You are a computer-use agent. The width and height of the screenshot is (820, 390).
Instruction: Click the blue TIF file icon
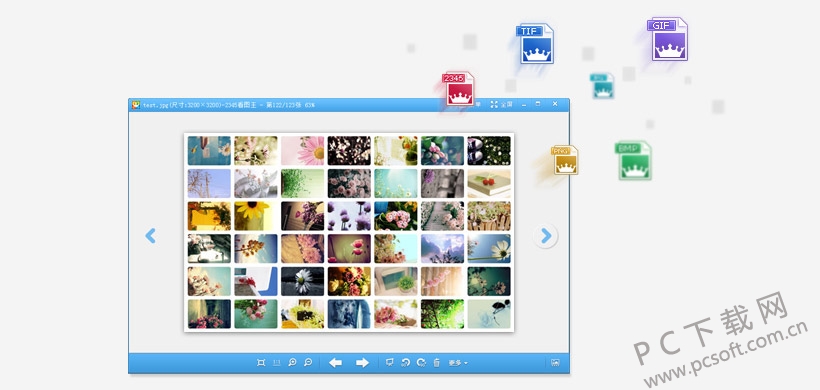coord(535,43)
